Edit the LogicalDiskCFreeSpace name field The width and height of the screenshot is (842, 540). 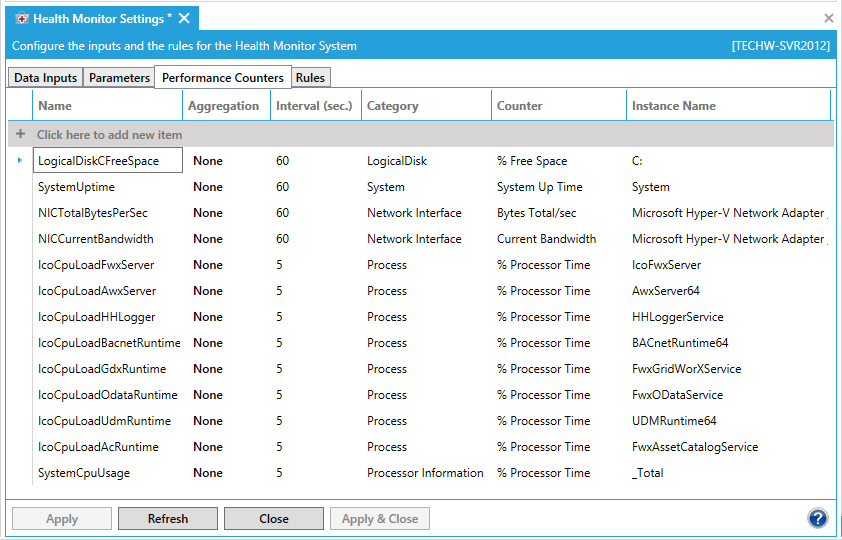click(108, 160)
